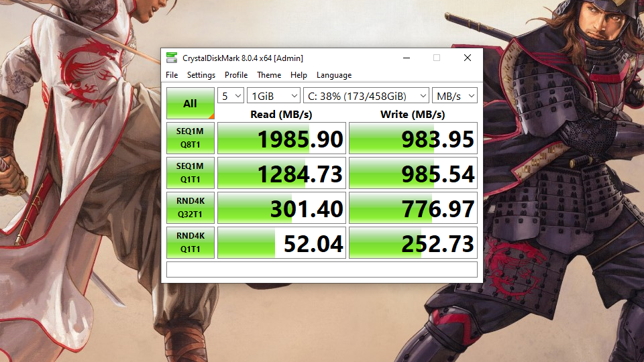Expand the 1GiB test size dropdown
The image size is (644, 362).
coord(274,96)
